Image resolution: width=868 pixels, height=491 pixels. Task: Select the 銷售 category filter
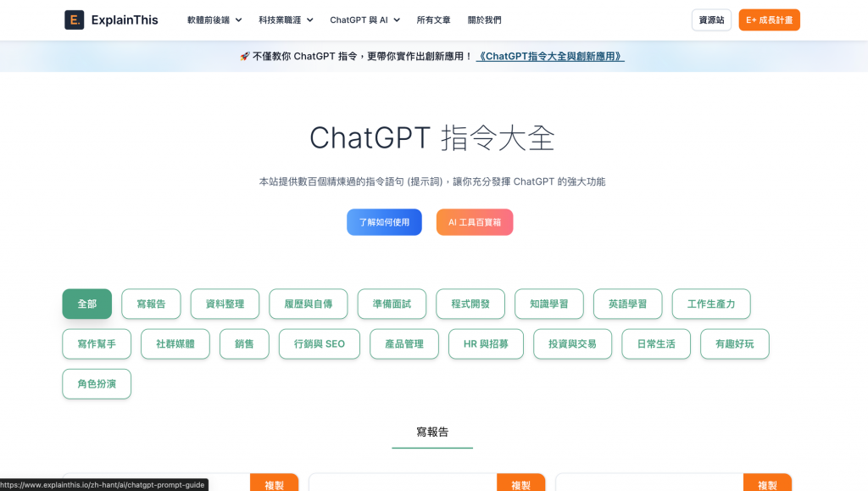[x=244, y=343]
